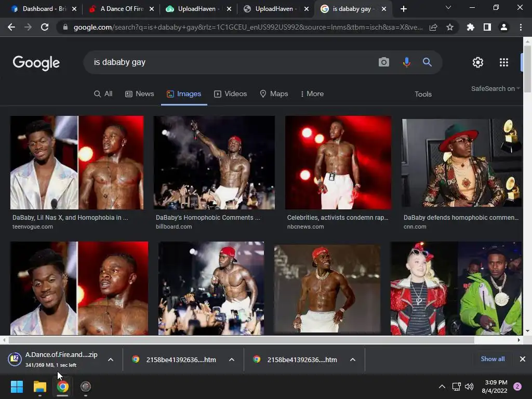
Task: Expand options for second 2158be41392636 htm download
Action: 353,360
